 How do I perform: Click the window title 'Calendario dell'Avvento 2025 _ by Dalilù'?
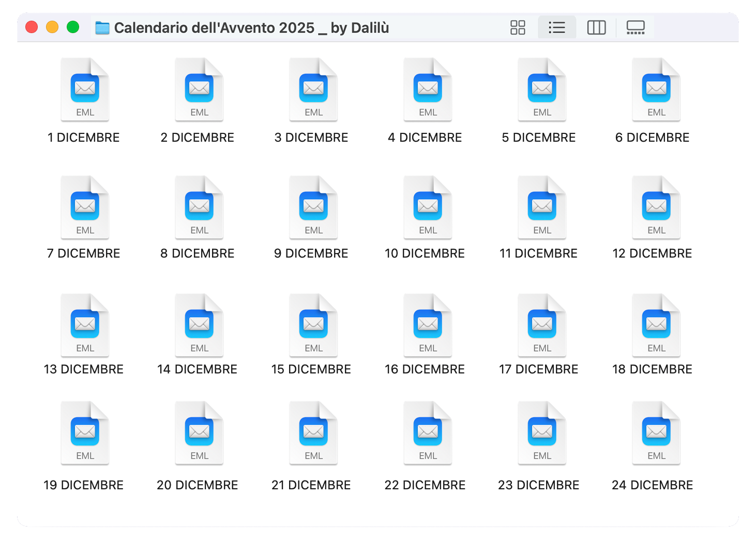(x=252, y=28)
